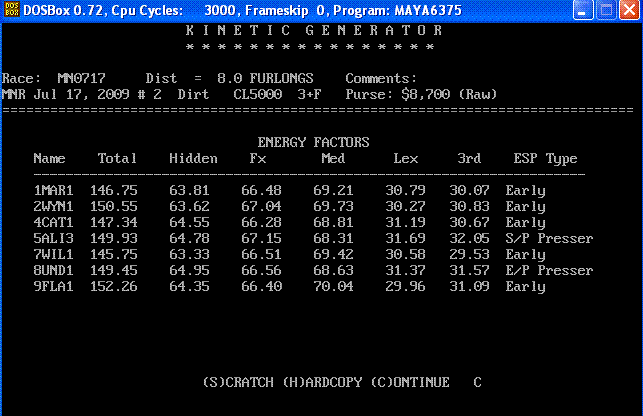Click the 3rd value 32.05
Image resolution: width=643 pixels, height=416 pixels.
tap(470, 238)
